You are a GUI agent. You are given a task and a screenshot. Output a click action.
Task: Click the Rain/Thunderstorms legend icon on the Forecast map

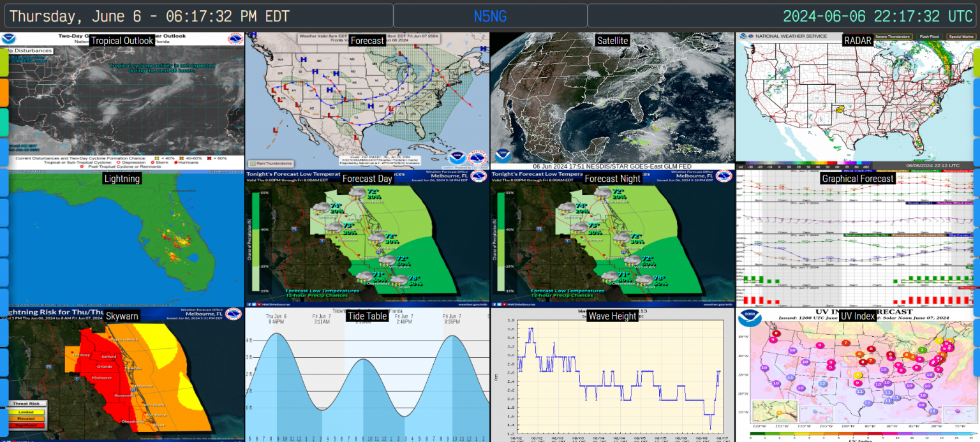tap(254, 163)
